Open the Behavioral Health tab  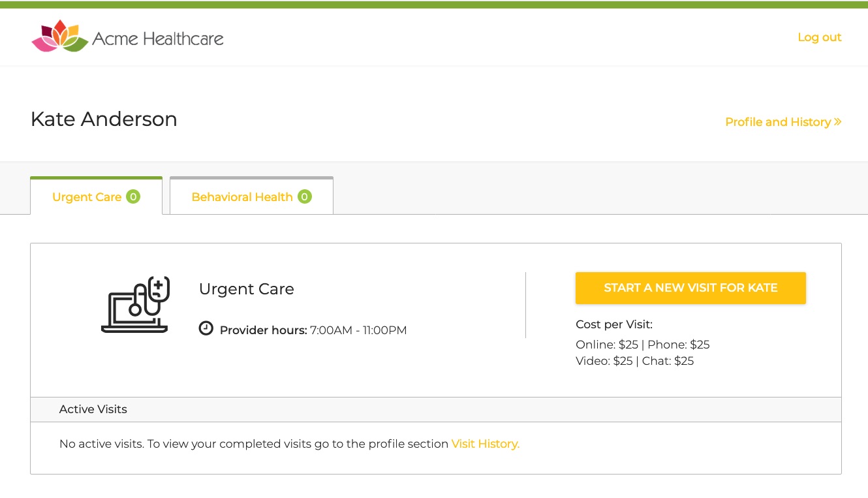pos(242,197)
